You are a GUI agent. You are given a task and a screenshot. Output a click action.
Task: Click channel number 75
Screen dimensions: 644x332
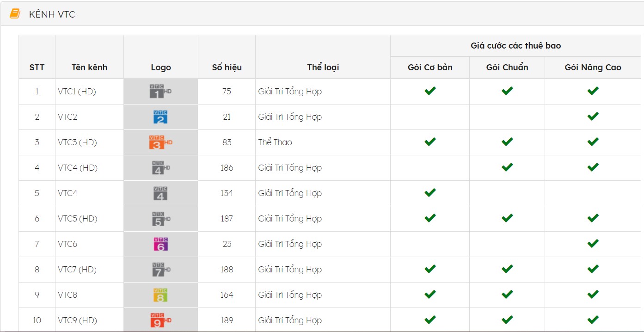[227, 92]
